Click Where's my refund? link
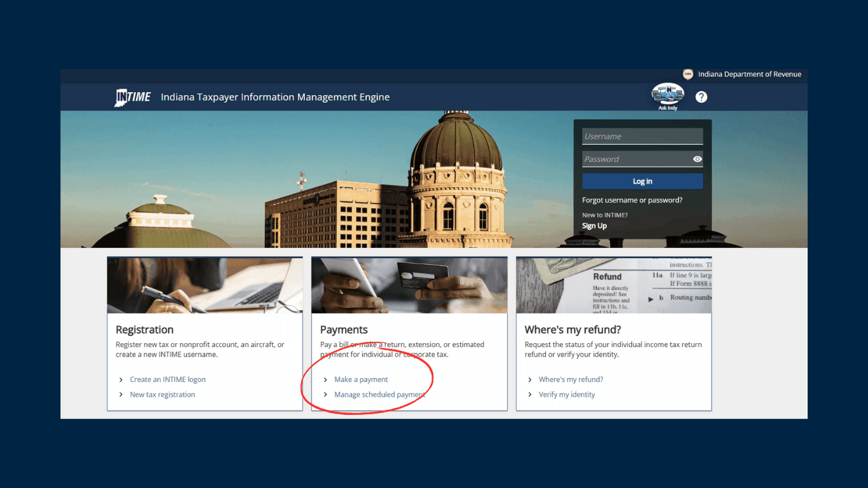 571,379
